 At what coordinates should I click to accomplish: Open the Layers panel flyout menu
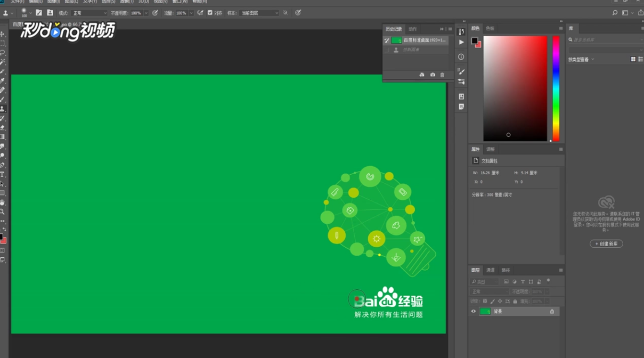pos(560,270)
